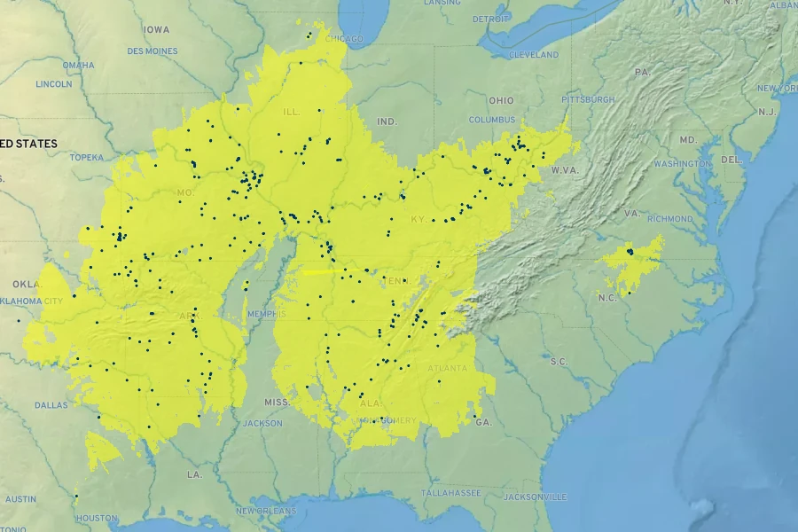This screenshot has height=532, width=798.
Task: Click the Chicago city label
Action: tap(345, 39)
